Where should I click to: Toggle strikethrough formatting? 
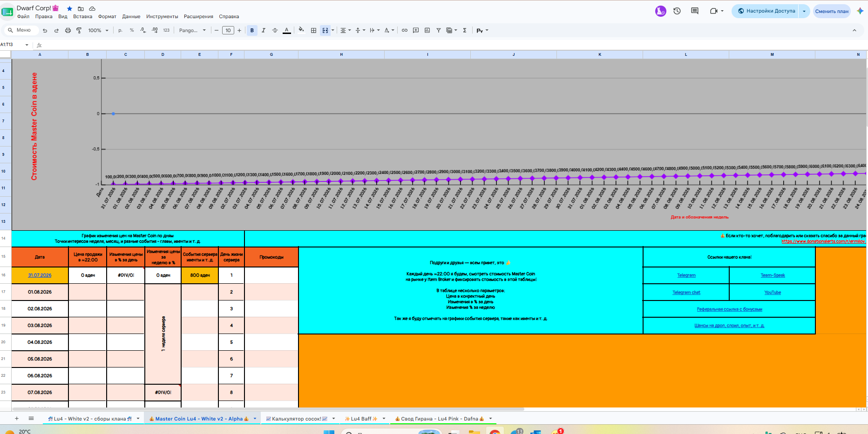pyautogui.click(x=275, y=30)
